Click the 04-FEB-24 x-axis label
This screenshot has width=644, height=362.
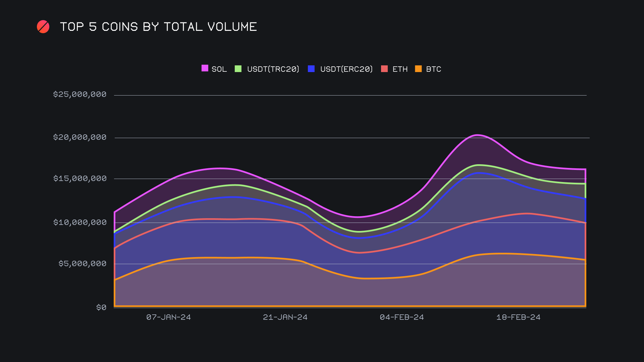tap(402, 317)
